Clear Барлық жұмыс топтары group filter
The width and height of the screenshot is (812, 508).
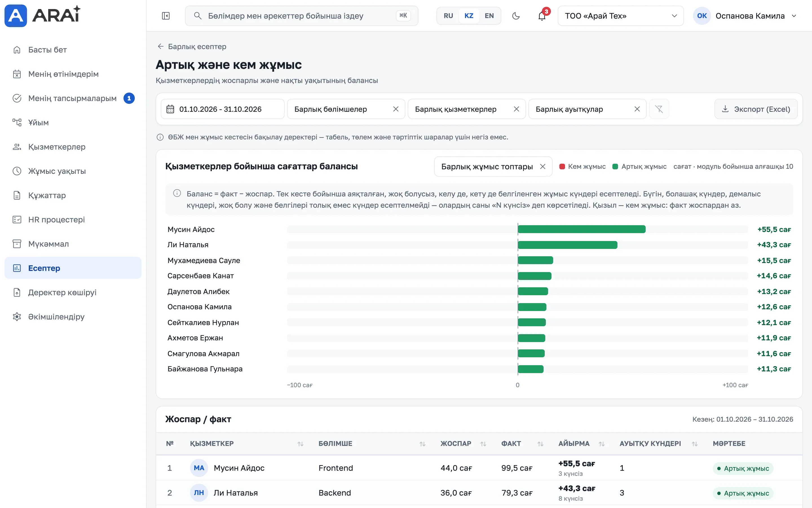point(542,166)
